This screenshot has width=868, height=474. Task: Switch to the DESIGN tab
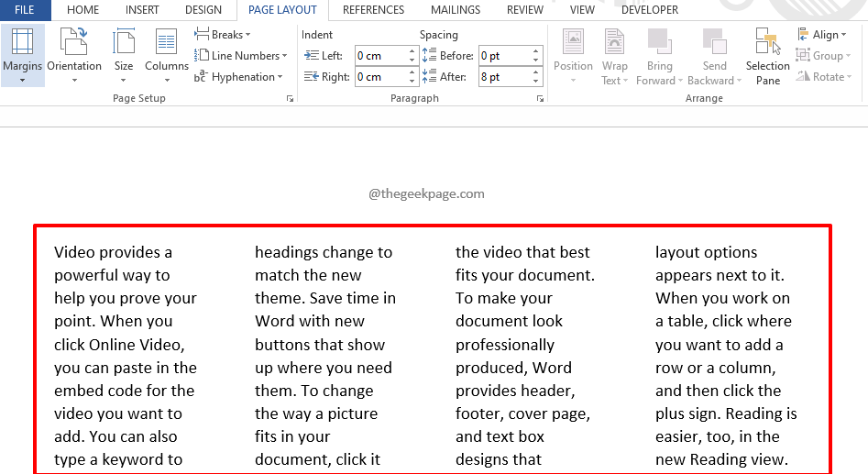pos(203,10)
